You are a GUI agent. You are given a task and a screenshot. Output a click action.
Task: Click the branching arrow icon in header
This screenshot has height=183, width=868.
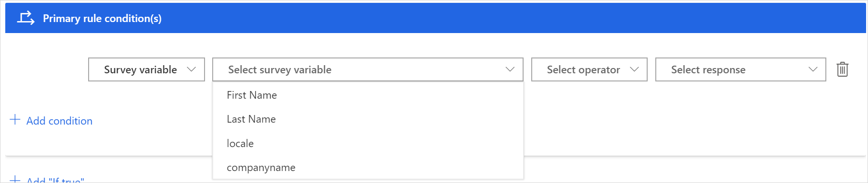click(x=26, y=18)
